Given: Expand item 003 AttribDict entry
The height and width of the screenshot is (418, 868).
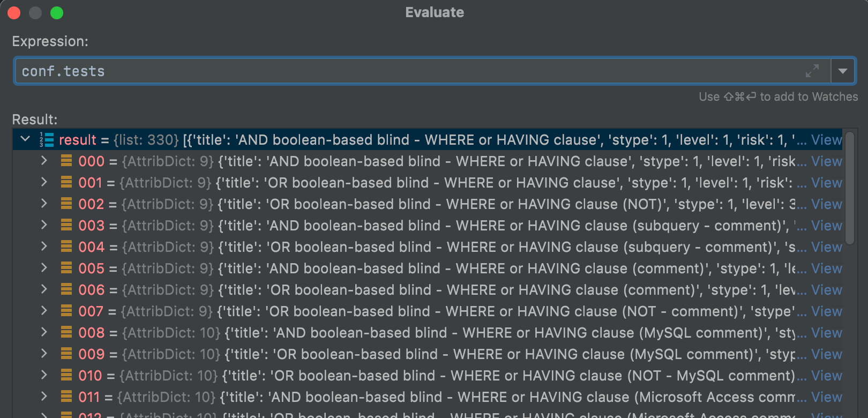Looking at the screenshot, I should tap(44, 225).
